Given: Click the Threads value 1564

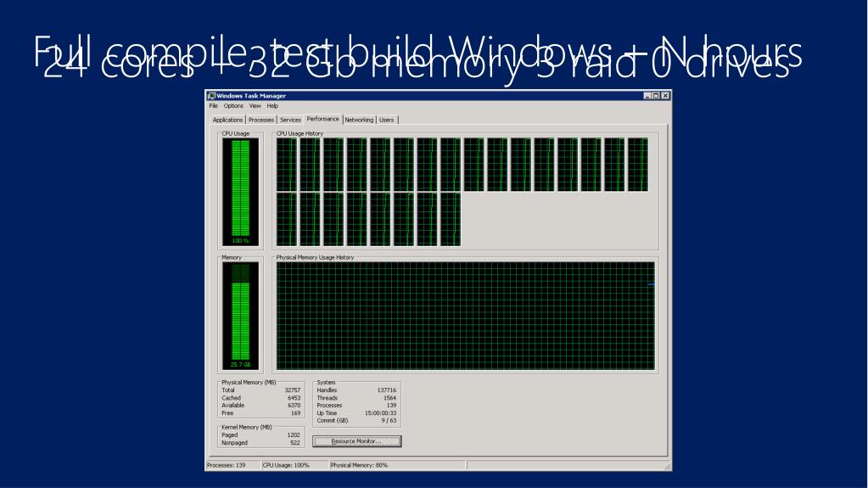Looking at the screenshot, I should [389, 398].
